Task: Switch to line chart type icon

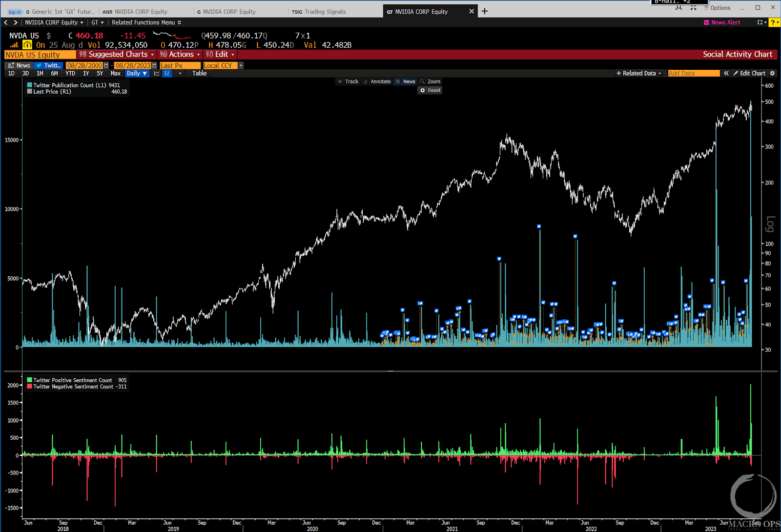Action: (x=157, y=73)
